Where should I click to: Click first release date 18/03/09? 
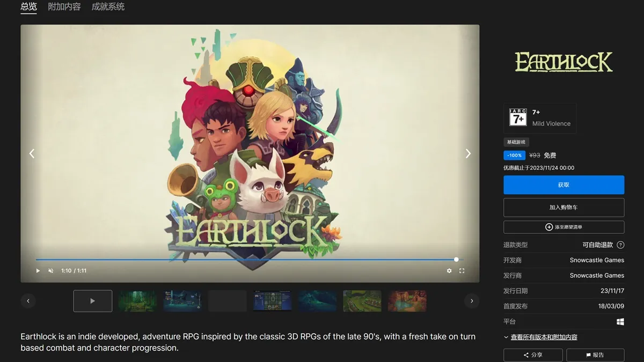click(x=612, y=306)
